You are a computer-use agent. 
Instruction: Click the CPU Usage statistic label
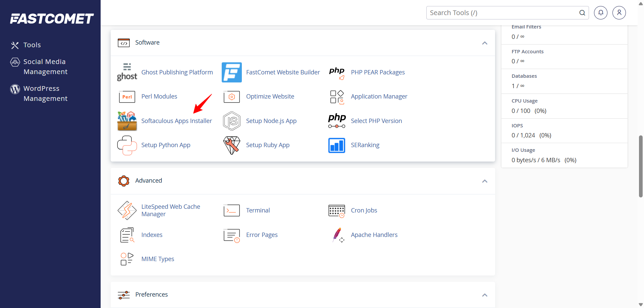[x=525, y=101]
